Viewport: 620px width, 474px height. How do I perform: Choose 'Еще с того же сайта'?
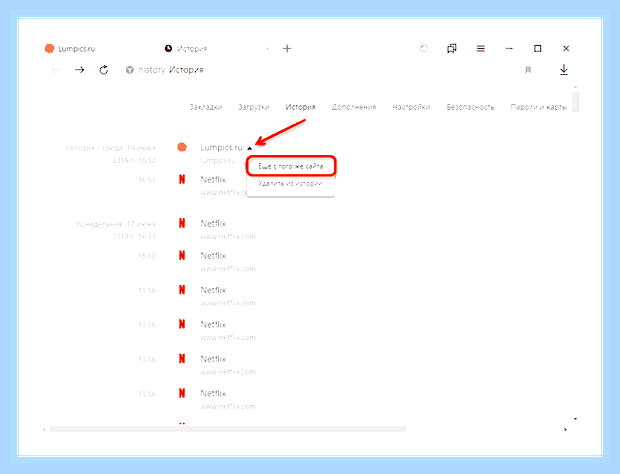click(x=291, y=166)
